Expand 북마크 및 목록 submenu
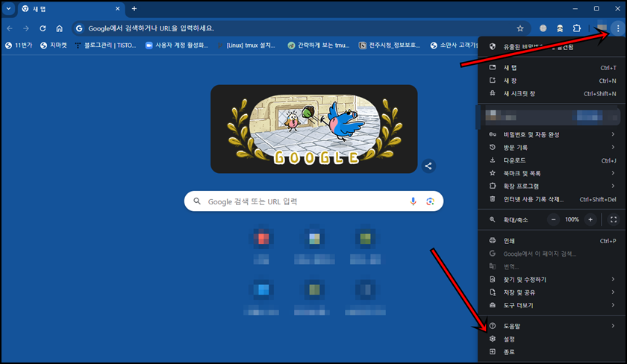Image resolution: width=627 pixels, height=364 pixels. 552,173
